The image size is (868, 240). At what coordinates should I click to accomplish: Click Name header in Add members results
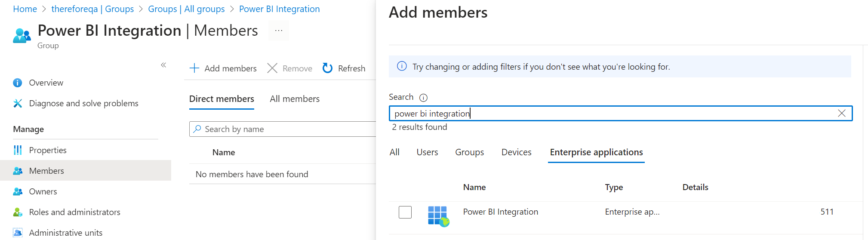tap(474, 187)
